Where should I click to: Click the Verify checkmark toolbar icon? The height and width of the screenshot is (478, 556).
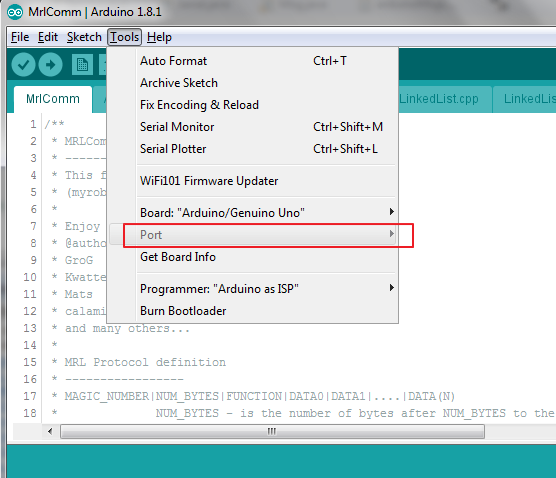coord(23,65)
